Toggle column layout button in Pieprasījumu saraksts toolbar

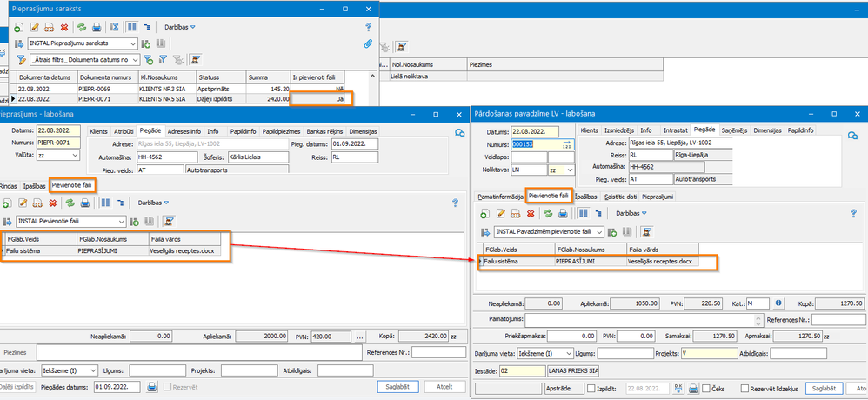[x=131, y=27]
